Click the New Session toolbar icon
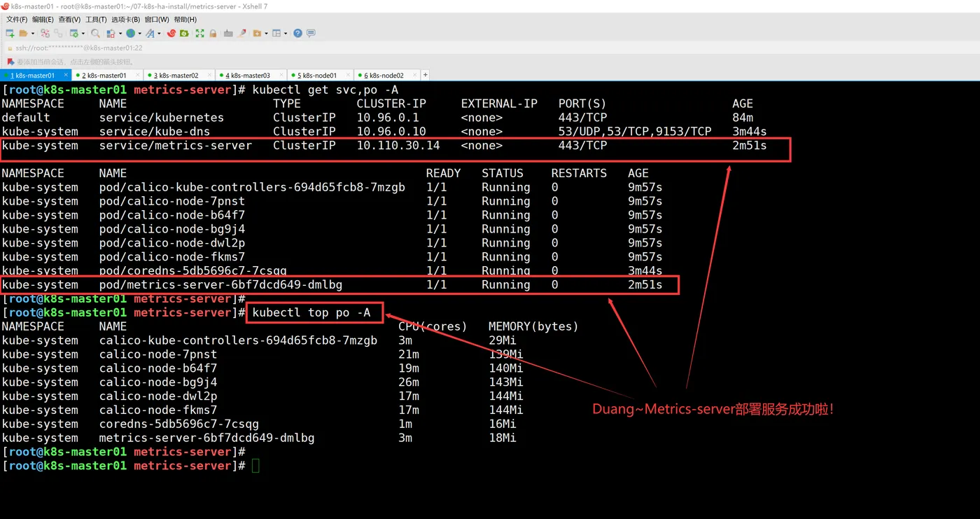 tap(10, 34)
